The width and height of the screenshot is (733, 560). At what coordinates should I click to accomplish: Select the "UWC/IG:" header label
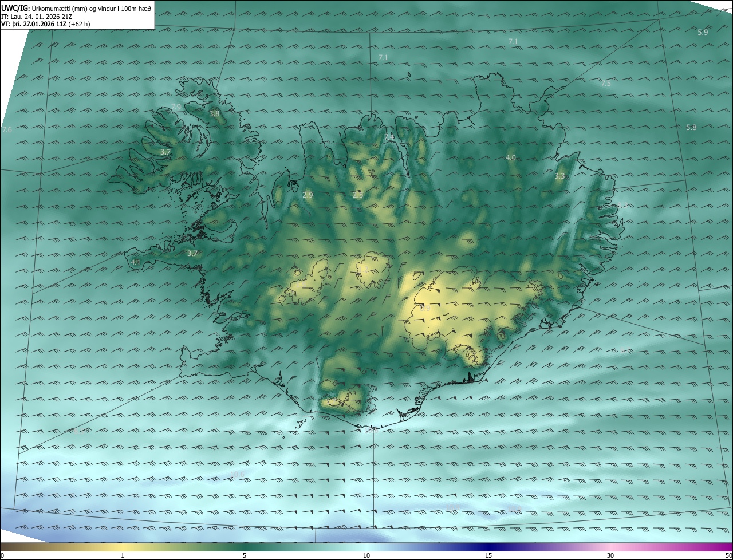point(15,9)
